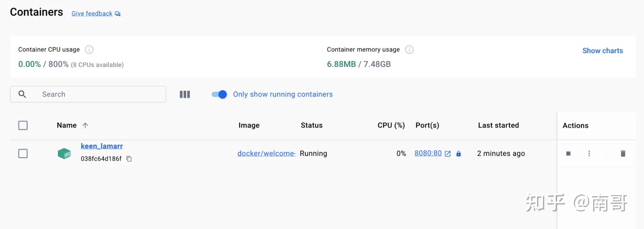Click the memory usage info icon
This screenshot has height=229, width=644.
click(409, 50)
